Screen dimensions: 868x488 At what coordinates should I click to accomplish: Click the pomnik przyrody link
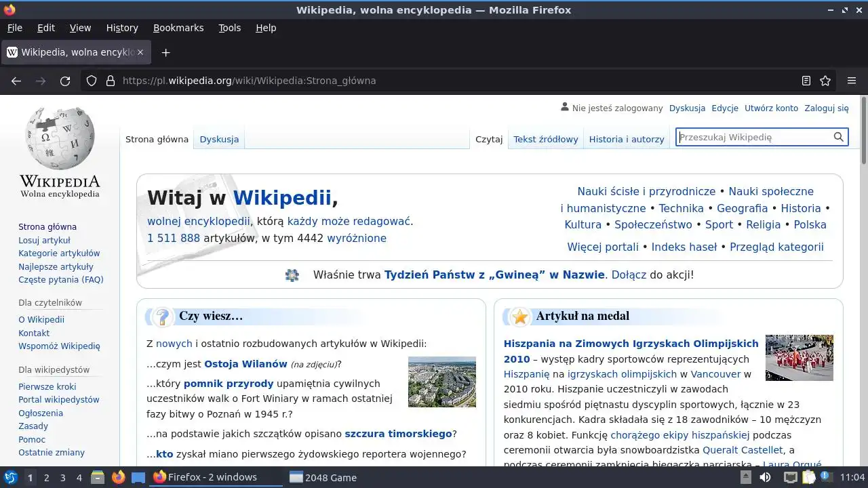[229, 383]
